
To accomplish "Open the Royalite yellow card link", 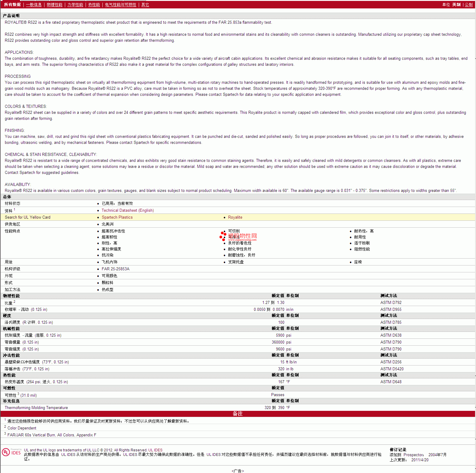I will pyautogui.click(x=235, y=217).
